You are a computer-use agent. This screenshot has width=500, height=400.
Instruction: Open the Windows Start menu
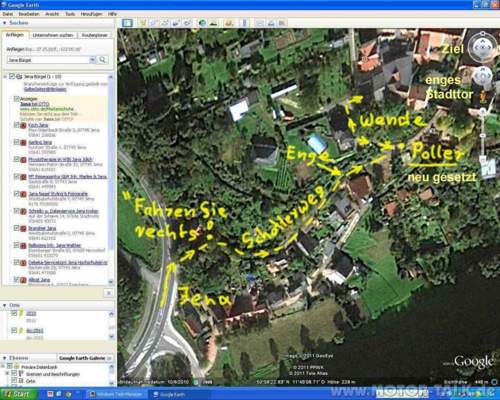17,394
